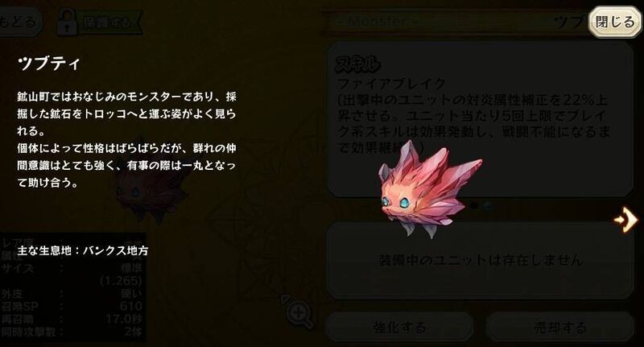Image resolution: width=644 pixels, height=347 pixels.
Task: Click the ツブティ title in the lore overlay
Action: (48, 64)
